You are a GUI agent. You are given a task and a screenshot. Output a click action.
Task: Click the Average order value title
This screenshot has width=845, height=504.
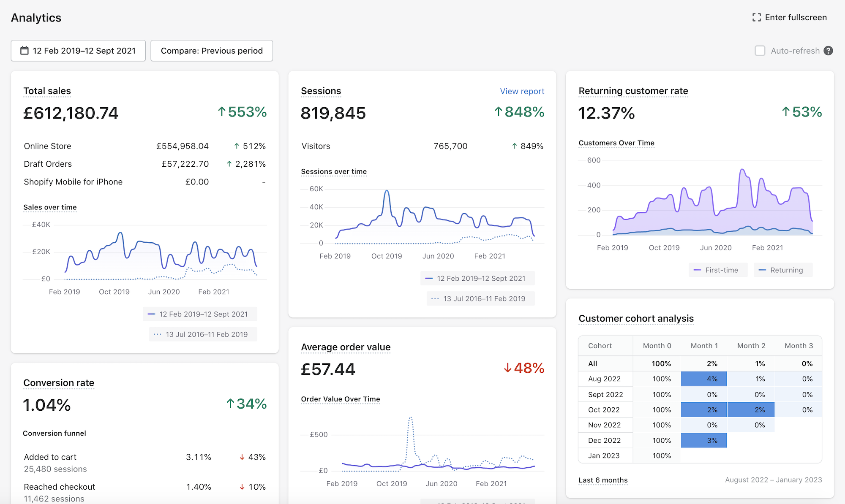point(346,347)
